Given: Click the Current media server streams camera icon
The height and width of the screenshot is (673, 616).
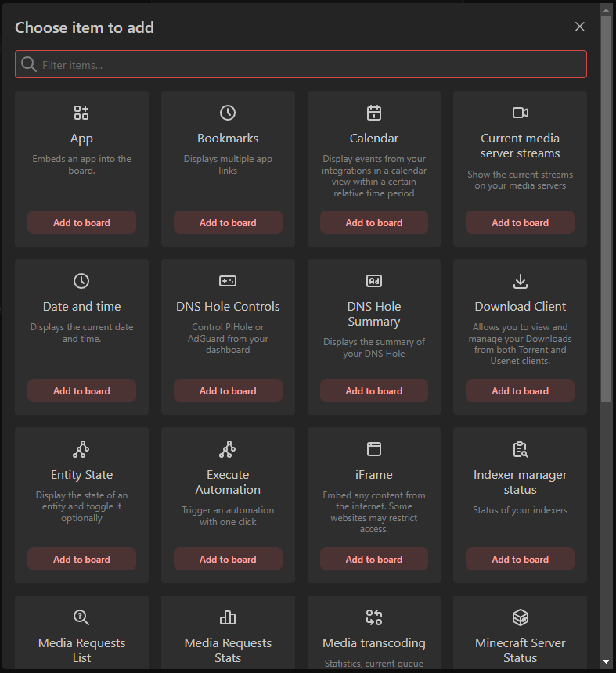Looking at the screenshot, I should point(520,113).
